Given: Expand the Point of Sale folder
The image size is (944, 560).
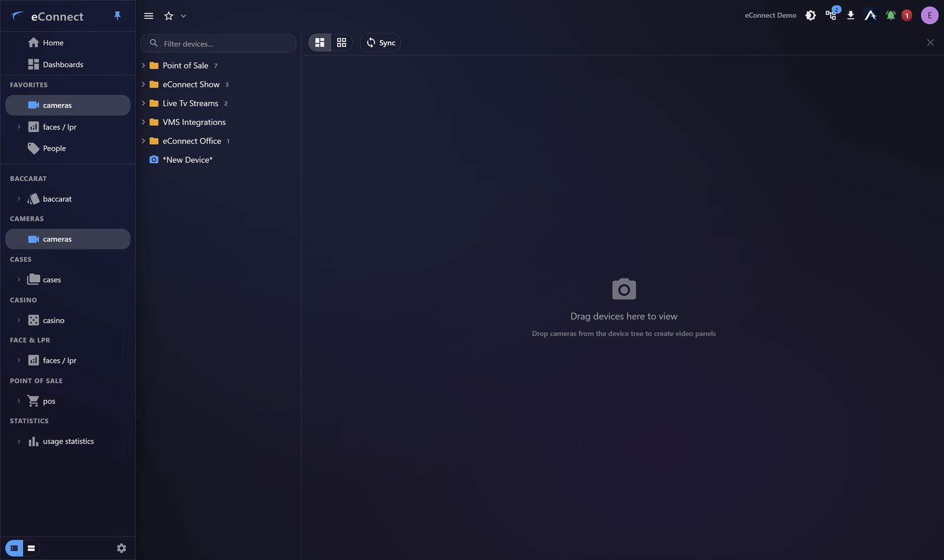Looking at the screenshot, I should pos(143,65).
